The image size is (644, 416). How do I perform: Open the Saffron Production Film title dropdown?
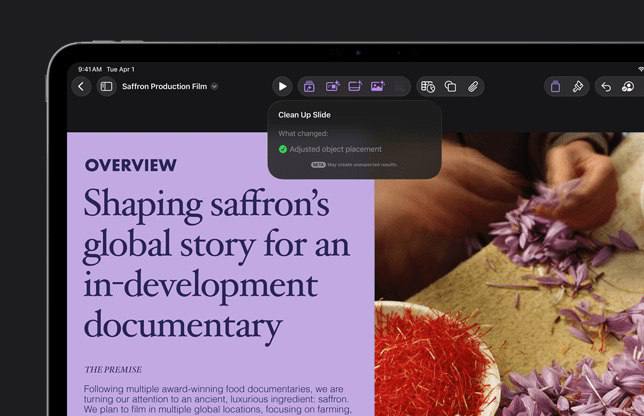click(170, 87)
